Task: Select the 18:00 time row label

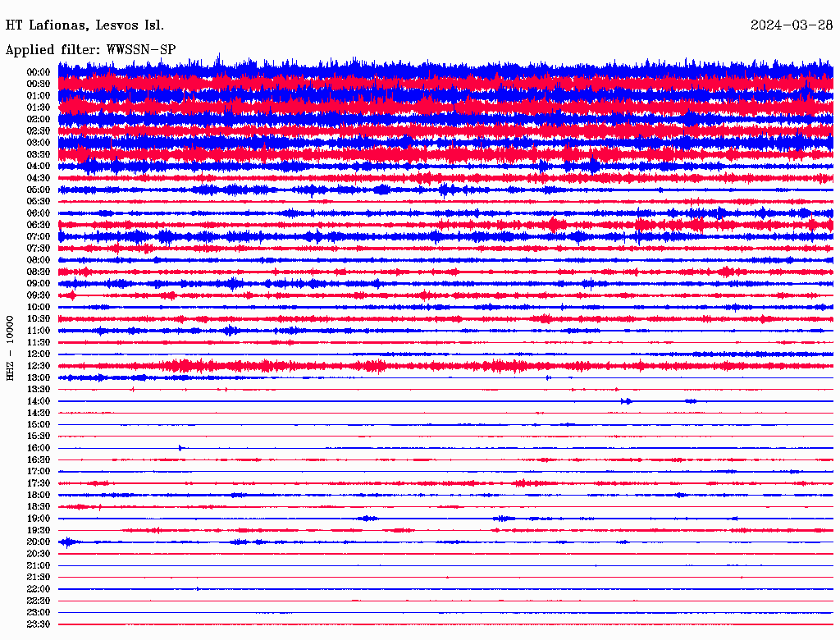Action: (39, 496)
